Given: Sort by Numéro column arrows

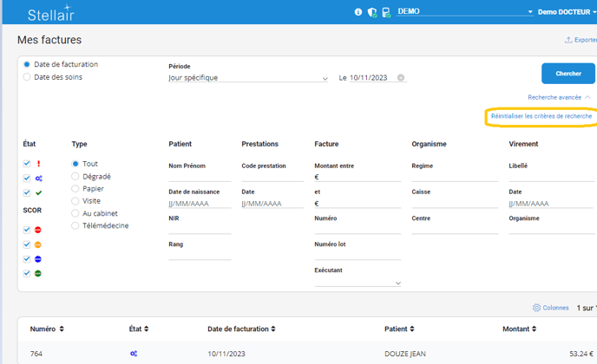Looking at the screenshot, I should [x=61, y=329].
